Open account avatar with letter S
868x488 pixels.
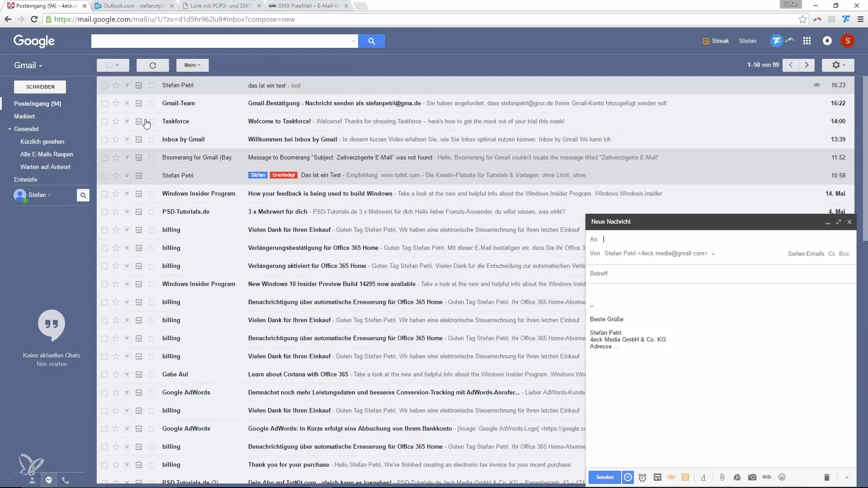(848, 41)
